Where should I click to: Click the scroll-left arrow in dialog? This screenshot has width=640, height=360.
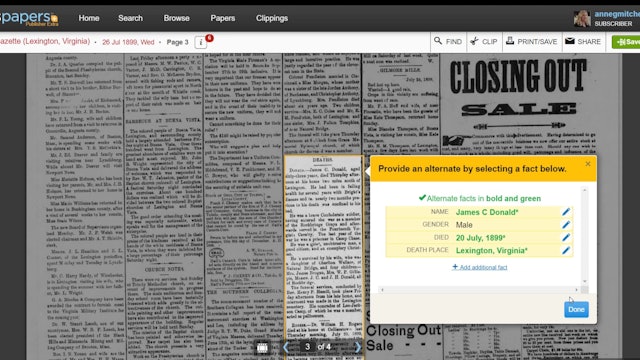[382, 290]
